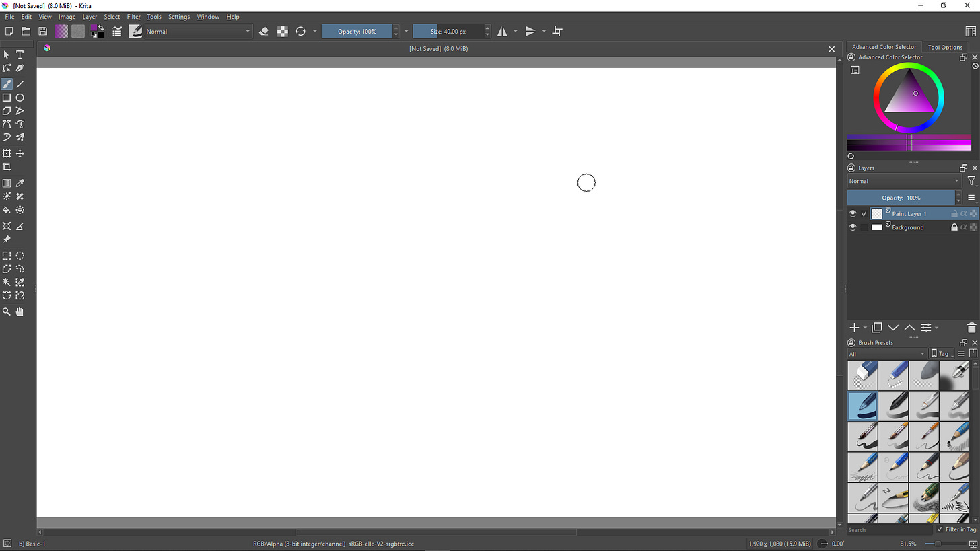Select the Fill bucket tool
The width and height of the screenshot is (980, 551).
click(7, 210)
